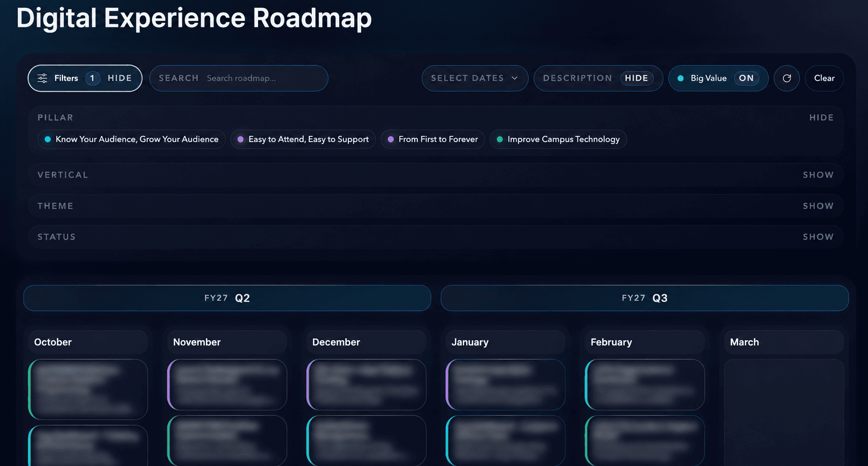Click the filters sliders icon
This screenshot has width=868, height=466.
[x=43, y=78]
